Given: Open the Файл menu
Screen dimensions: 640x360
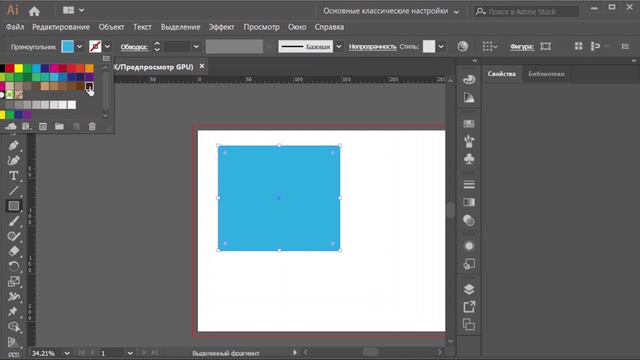Looking at the screenshot, I should coord(15,27).
